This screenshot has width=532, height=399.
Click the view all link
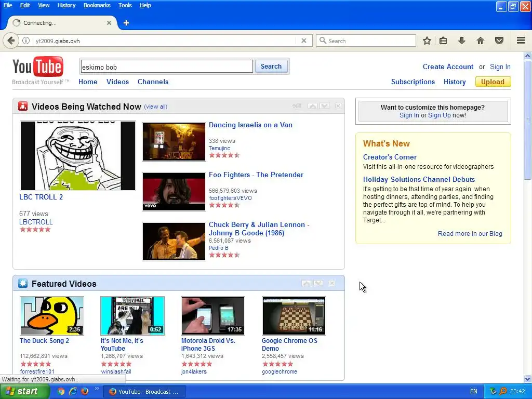(156, 107)
